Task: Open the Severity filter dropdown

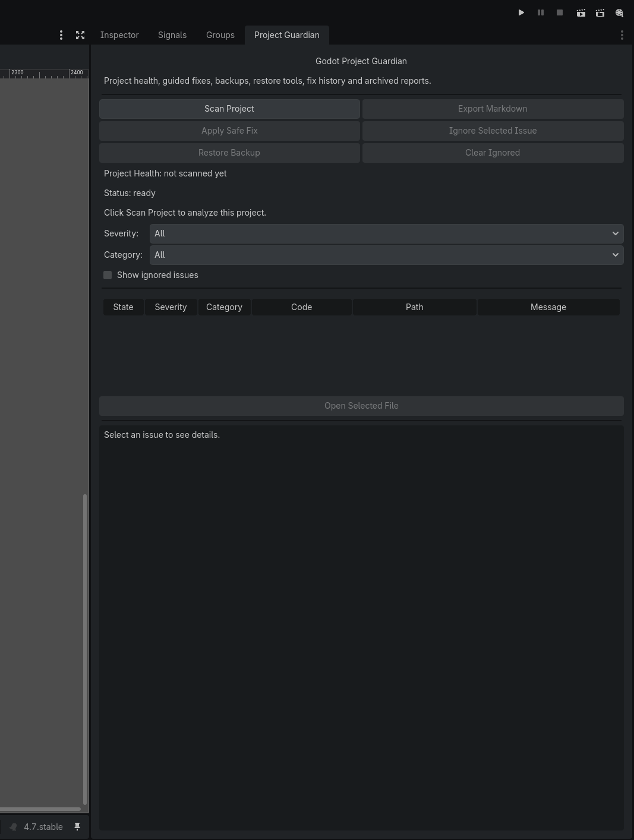Action: [x=386, y=233]
